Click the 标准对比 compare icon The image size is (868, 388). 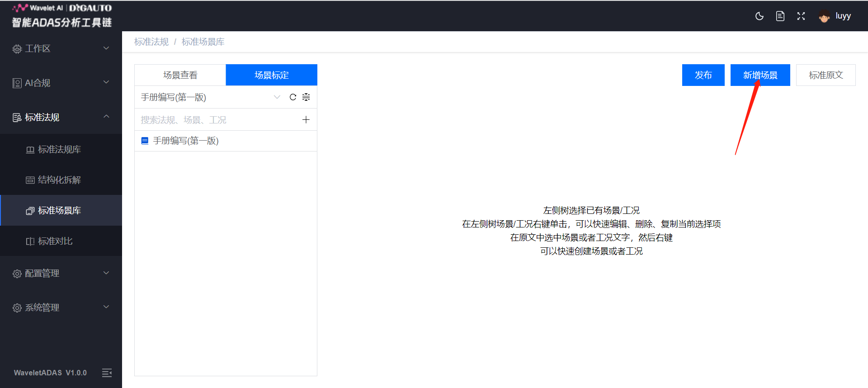[30, 241]
